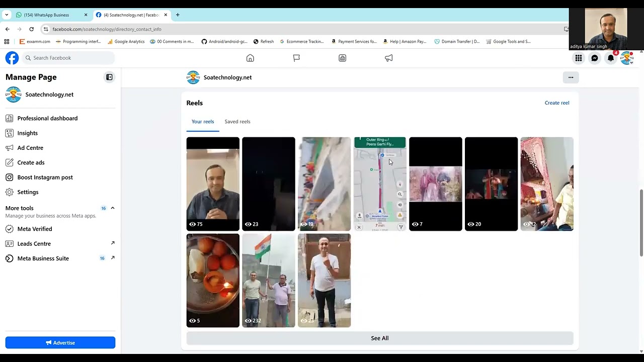Open the reel with 20 views
This screenshot has width=644, height=362.
pos(492,184)
